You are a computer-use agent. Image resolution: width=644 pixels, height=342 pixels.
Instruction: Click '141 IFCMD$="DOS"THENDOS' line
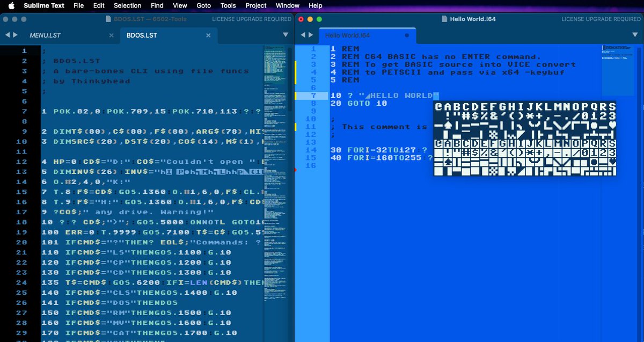pos(109,303)
